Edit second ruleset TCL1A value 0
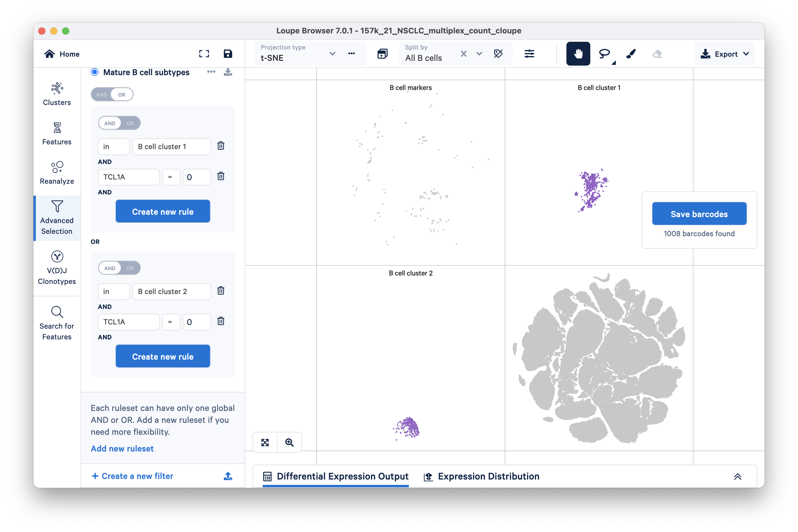Viewport: 798px width, 532px height. coord(197,322)
